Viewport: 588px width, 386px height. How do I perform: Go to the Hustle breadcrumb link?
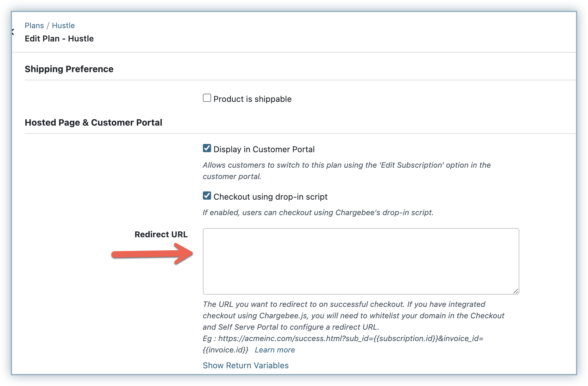point(63,26)
